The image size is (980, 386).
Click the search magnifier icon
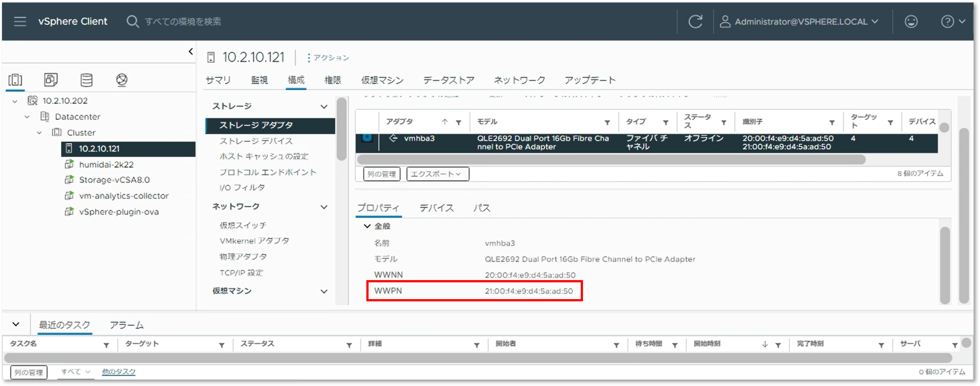(x=132, y=21)
